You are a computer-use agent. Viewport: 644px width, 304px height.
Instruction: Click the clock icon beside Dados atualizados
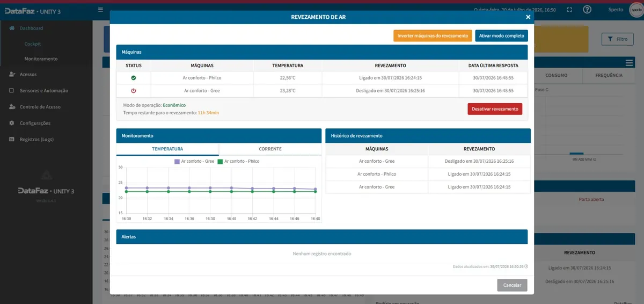(526, 266)
